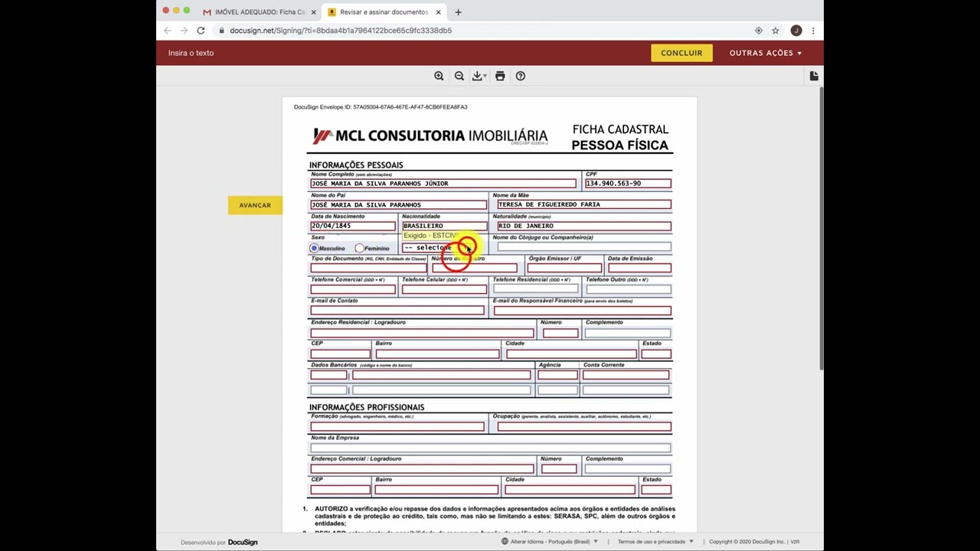
Task: Click the Ocupação field
Action: click(584, 426)
